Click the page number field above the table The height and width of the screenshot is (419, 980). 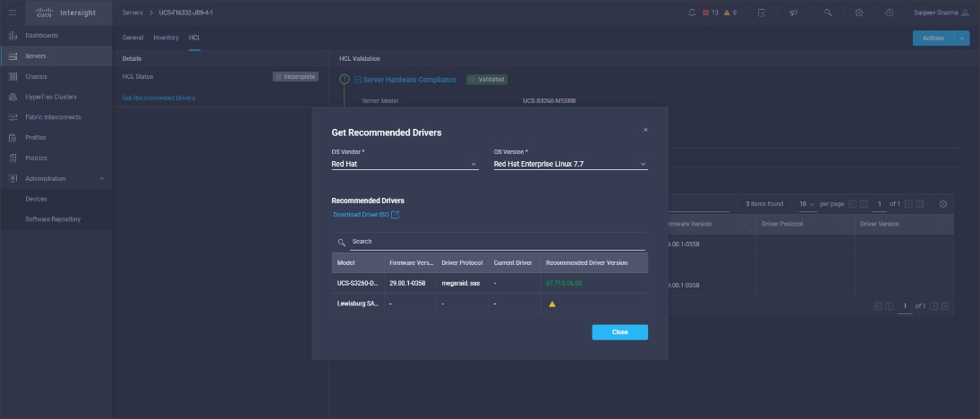(880, 204)
